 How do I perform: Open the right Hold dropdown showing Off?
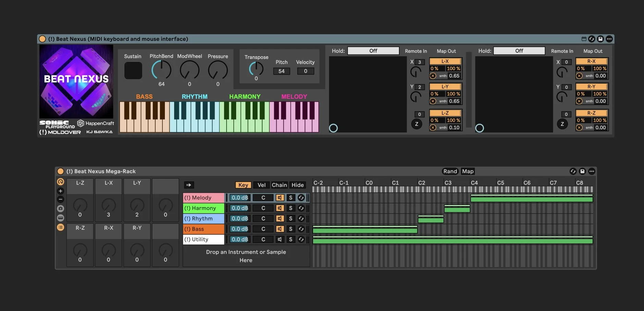(x=519, y=51)
